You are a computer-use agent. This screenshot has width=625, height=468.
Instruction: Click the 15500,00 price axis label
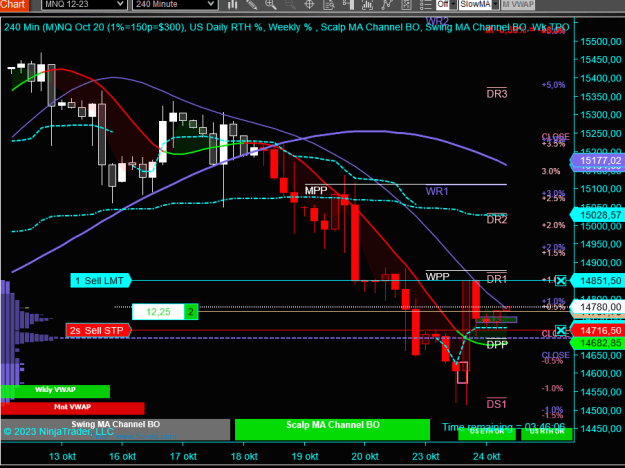(601, 41)
